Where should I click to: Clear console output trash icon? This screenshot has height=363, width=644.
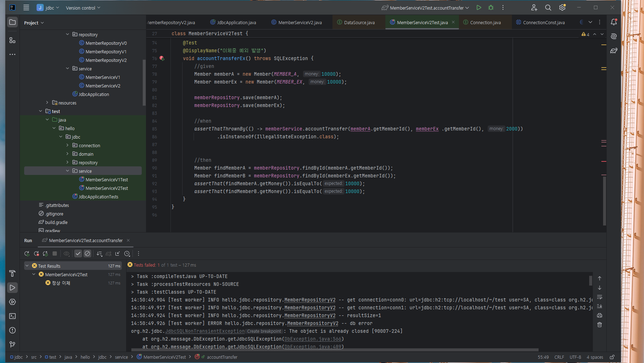coord(600,325)
